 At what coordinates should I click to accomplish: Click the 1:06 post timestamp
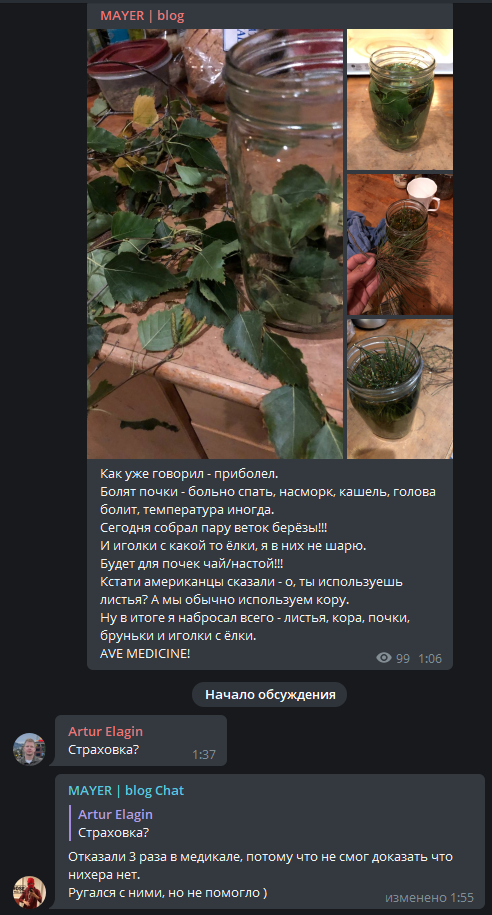pyautogui.click(x=430, y=658)
